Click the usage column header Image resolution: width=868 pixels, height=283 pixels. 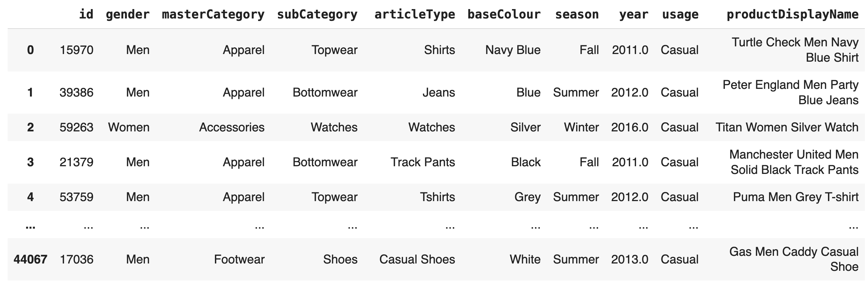coord(680,14)
